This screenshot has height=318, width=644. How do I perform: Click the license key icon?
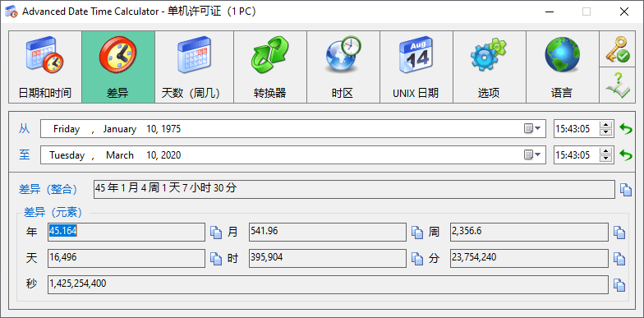pos(618,49)
